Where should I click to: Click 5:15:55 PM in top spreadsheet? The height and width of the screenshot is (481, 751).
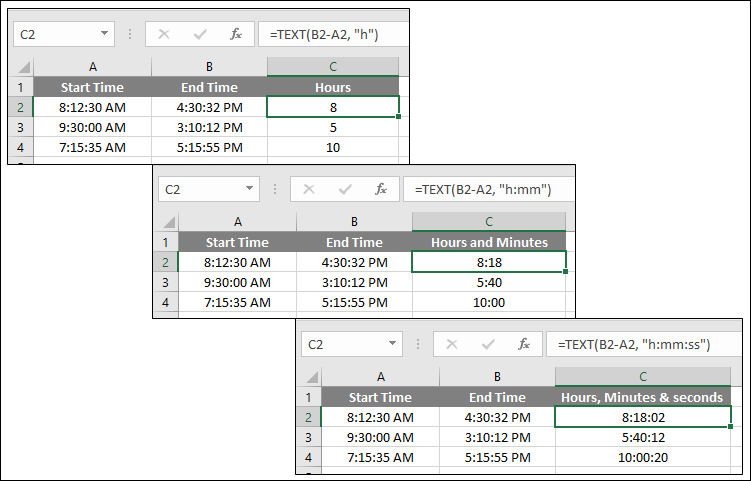pos(209,147)
